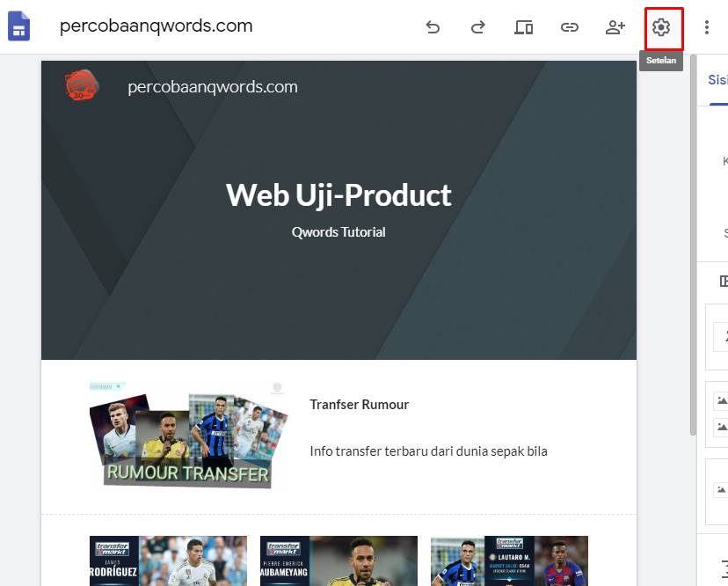This screenshot has width=728, height=586.
Task: Select the James Rodríguez image
Action: (x=168, y=560)
